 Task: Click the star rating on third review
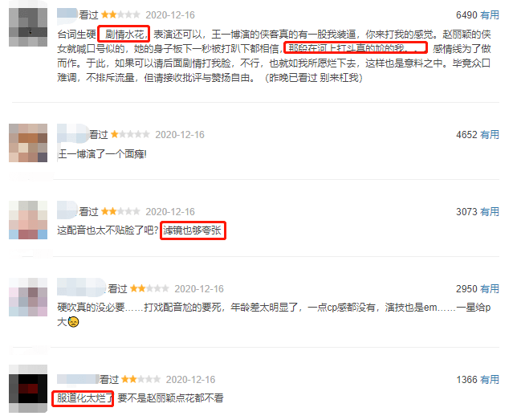coord(120,211)
